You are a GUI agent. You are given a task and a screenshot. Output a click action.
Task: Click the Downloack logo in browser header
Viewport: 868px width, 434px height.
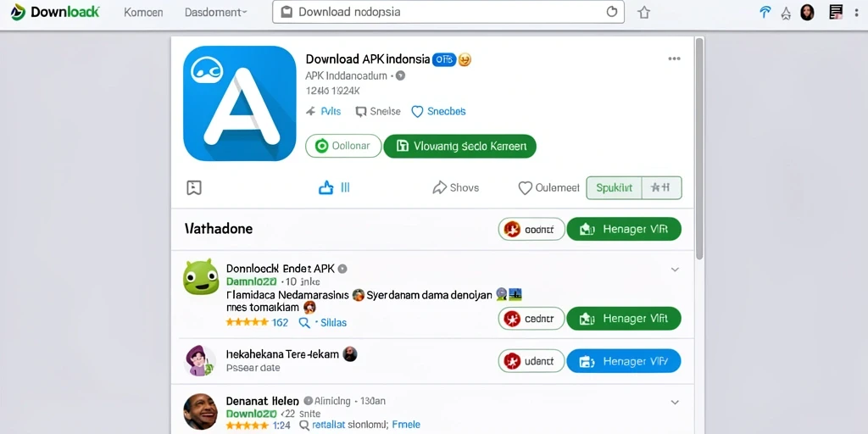[x=55, y=12]
